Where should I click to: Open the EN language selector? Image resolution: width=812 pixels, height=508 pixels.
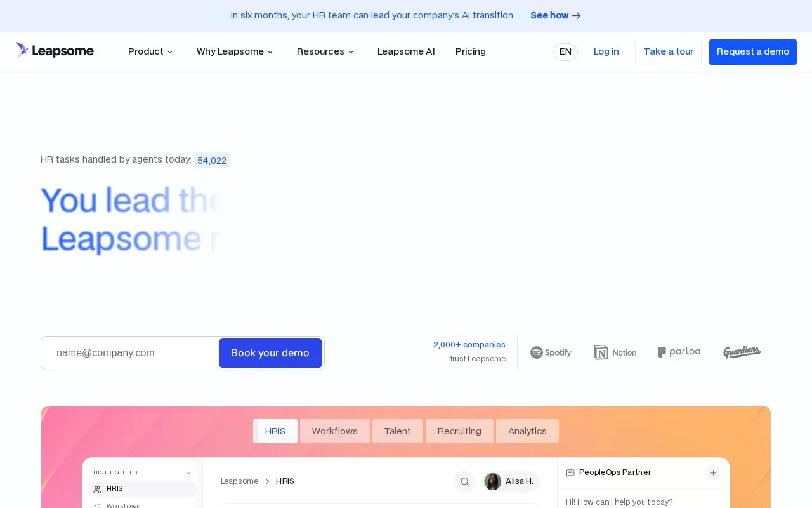[565, 52]
